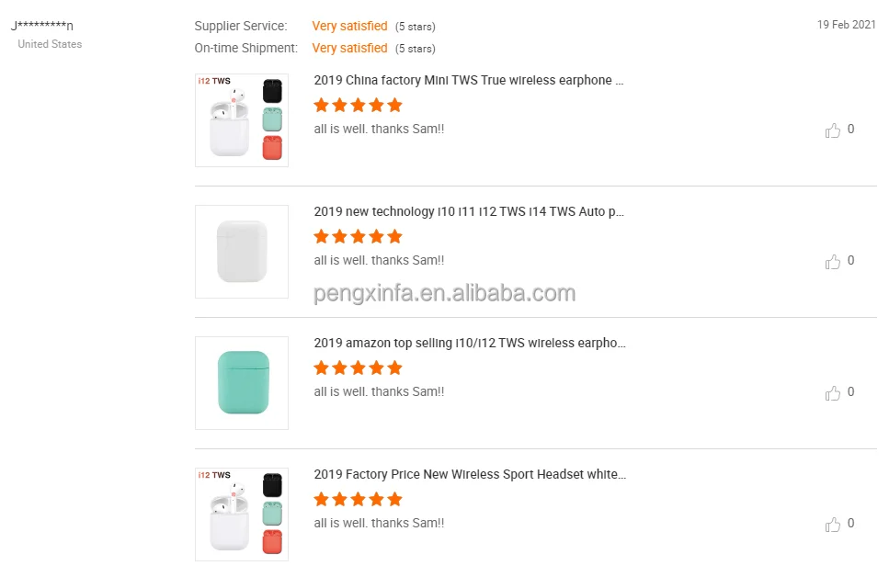This screenshot has height=588, width=889.
Task: Click the On-time Shipment 'Very satisfied' rating
Action: pos(349,49)
